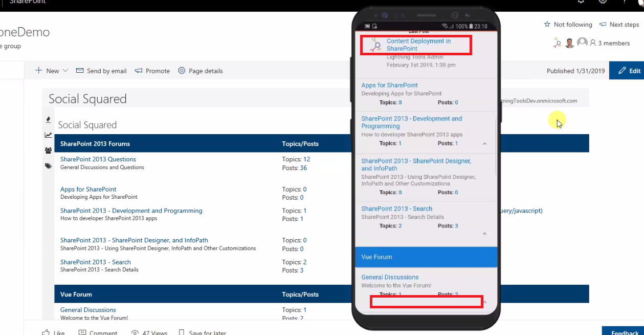Viewport: 644px width, 335px height.
Task: Click the Social Squared page title
Action: click(87, 99)
